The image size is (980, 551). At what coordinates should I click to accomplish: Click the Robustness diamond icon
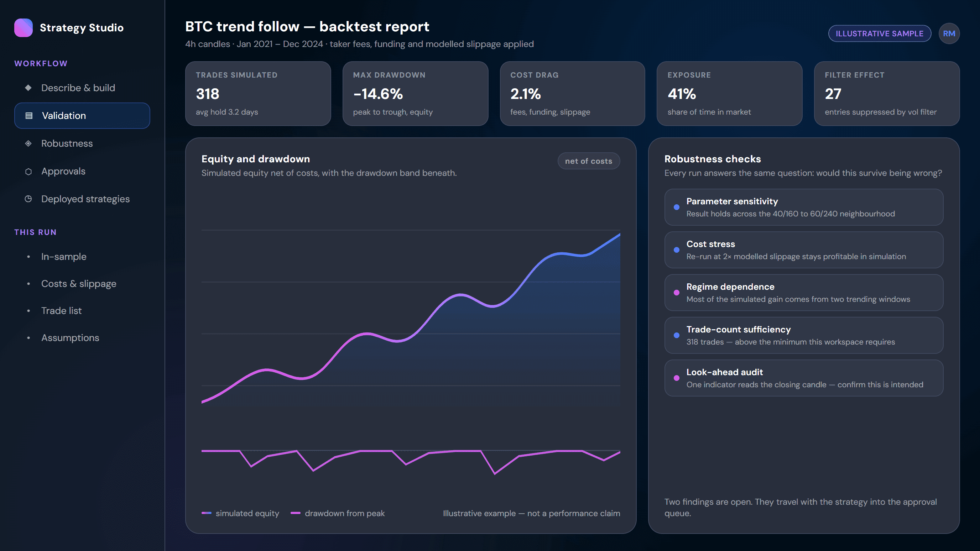(28, 143)
